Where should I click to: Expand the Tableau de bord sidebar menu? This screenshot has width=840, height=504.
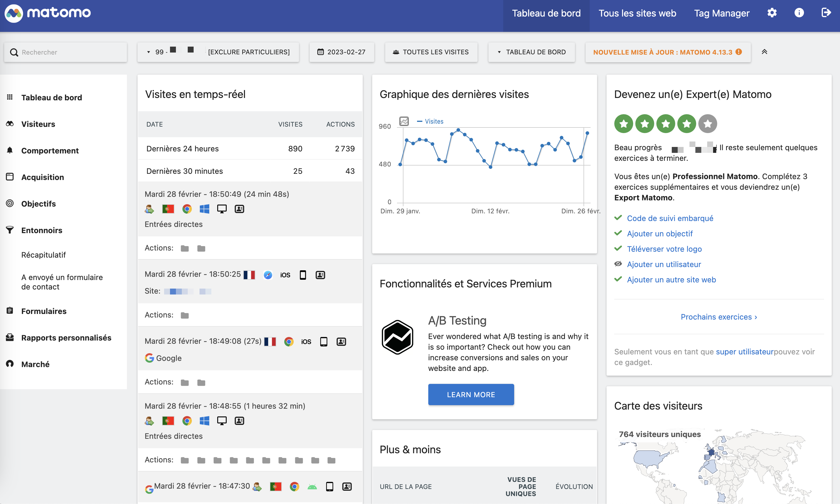click(x=51, y=97)
